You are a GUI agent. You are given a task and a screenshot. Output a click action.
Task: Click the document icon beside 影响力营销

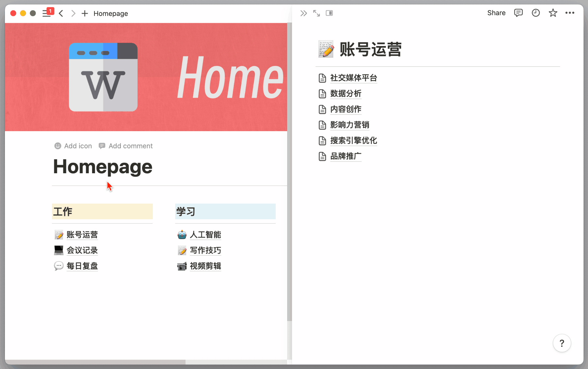click(322, 125)
